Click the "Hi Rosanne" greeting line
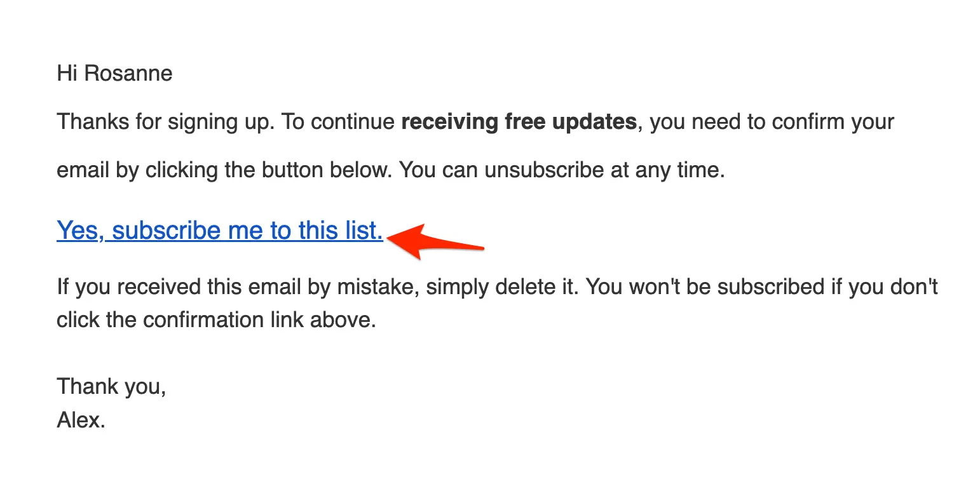This screenshot has height=484, width=980. pyautogui.click(x=114, y=74)
